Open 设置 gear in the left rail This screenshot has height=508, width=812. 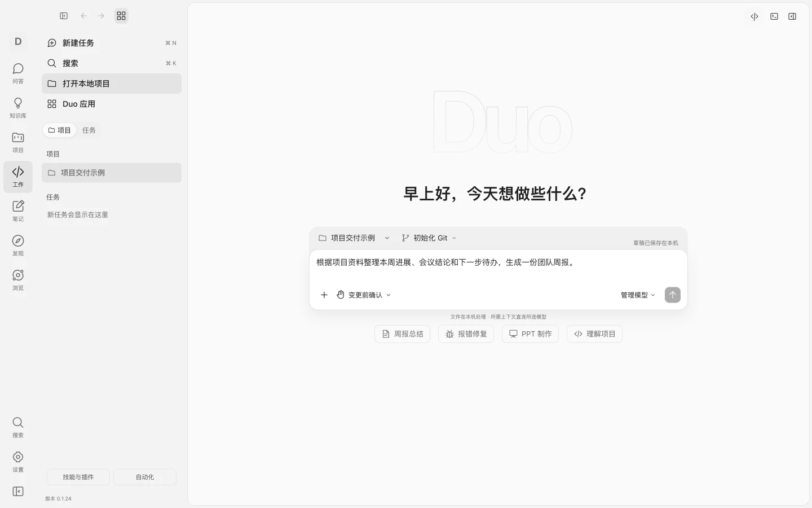[18, 462]
